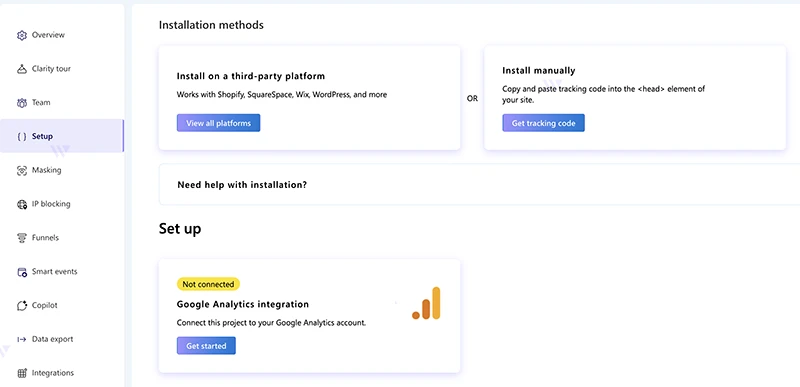Click the Shopify, SquareSpace, Wix description text
800x387 pixels.
tap(282, 94)
